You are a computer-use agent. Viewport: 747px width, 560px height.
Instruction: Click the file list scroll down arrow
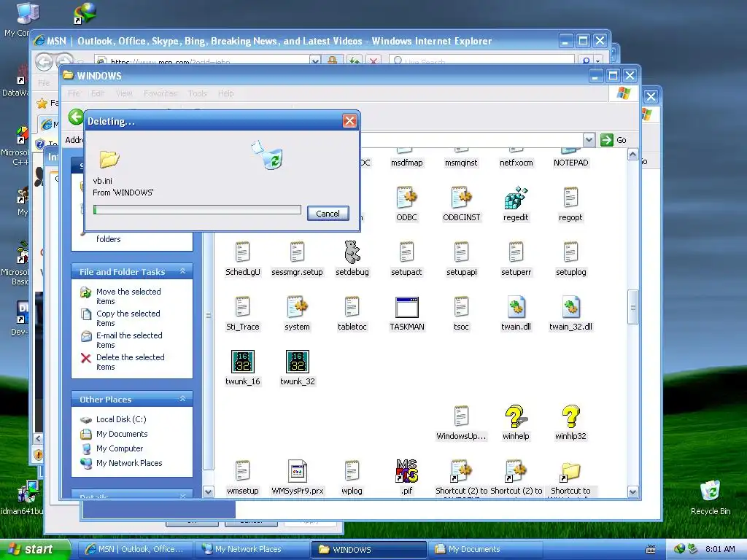632,492
